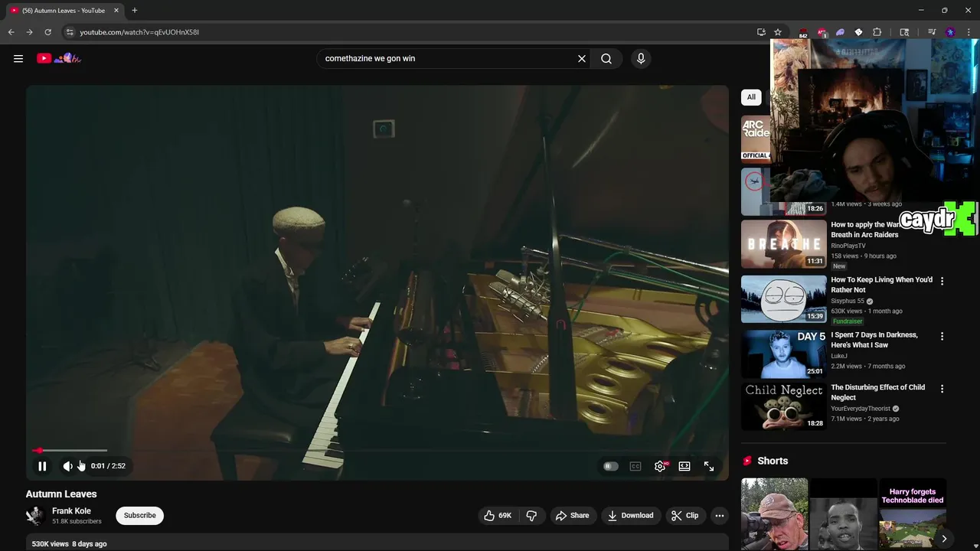The width and height of the screenshot is (980, 551).
Task: Open options for I Spent 7 Days In Darkness
Action: tap(942, 336)
